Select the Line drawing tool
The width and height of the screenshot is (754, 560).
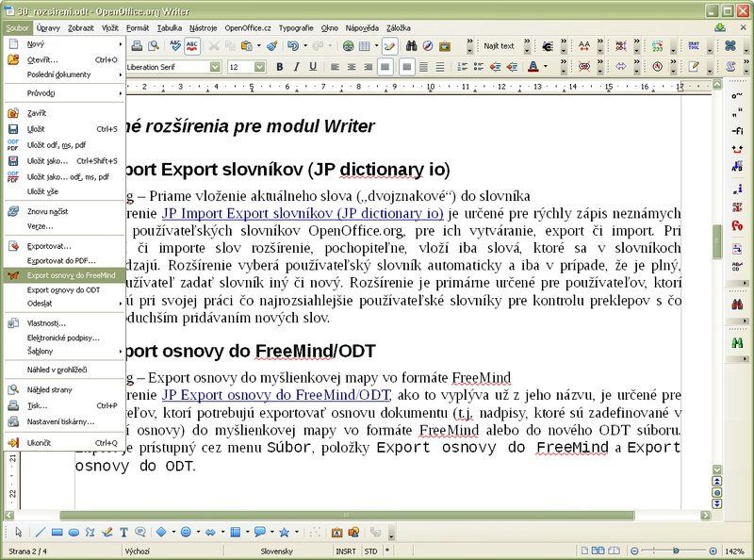click(41, 532)
